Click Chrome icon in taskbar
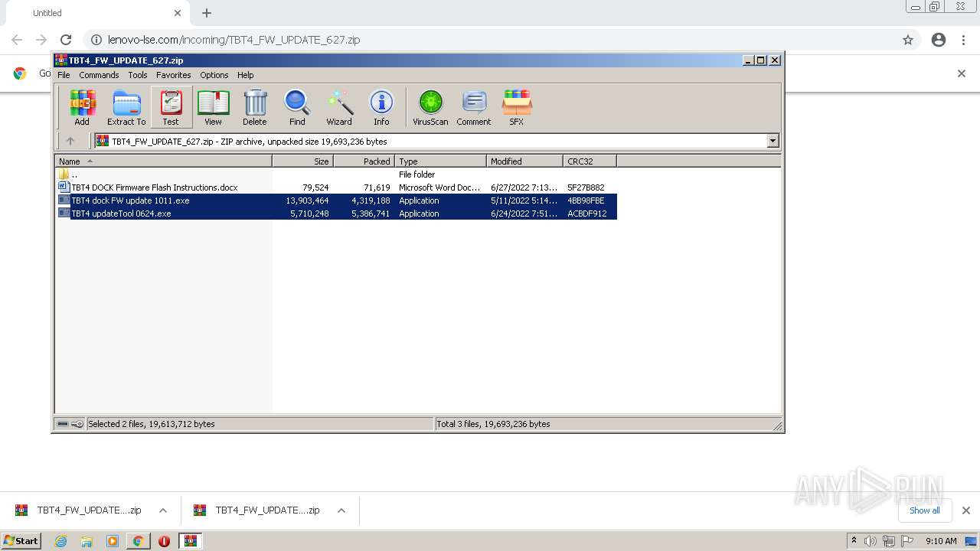This screenshot has height=551, width=980. [x=138, y=541]
